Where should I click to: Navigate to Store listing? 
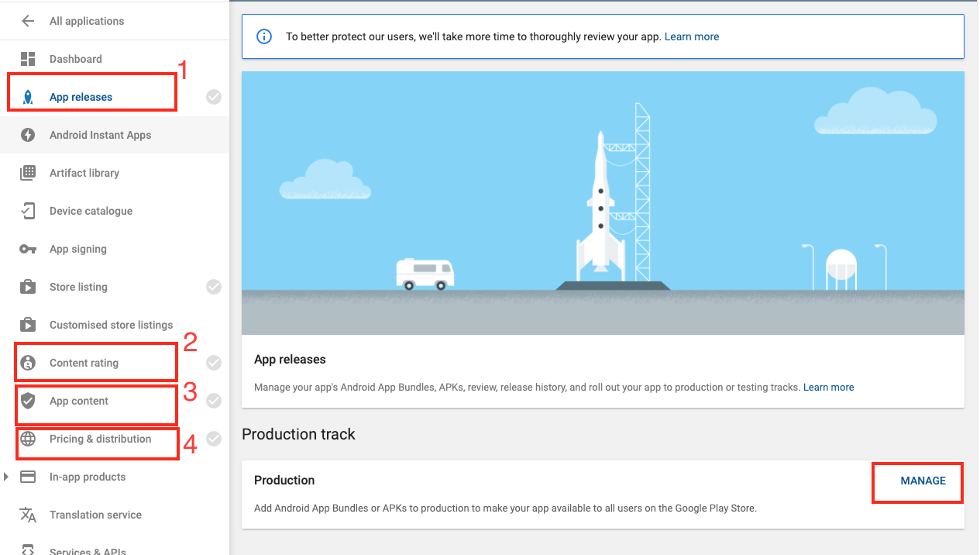79,287
